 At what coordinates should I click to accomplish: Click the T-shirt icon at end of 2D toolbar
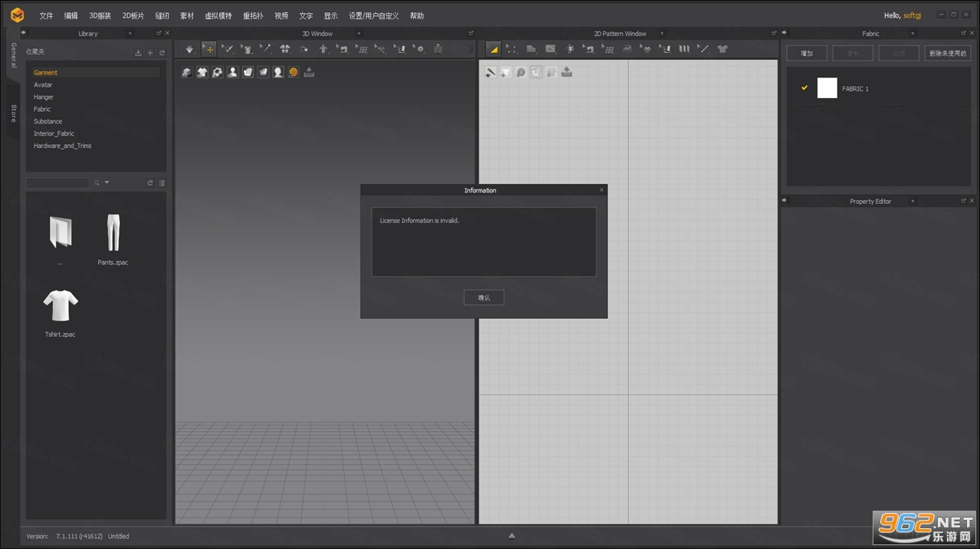722,49
